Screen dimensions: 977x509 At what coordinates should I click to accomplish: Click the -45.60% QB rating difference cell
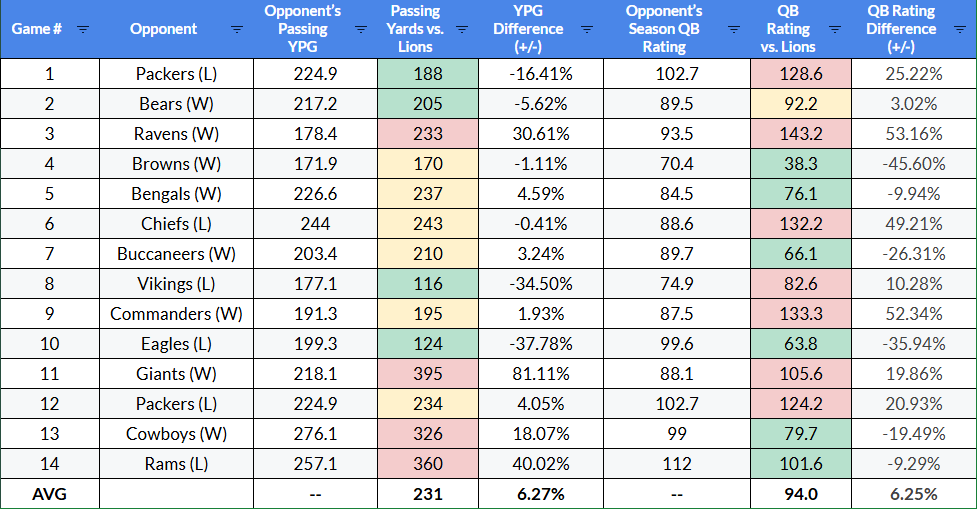(x=915, y=164)
